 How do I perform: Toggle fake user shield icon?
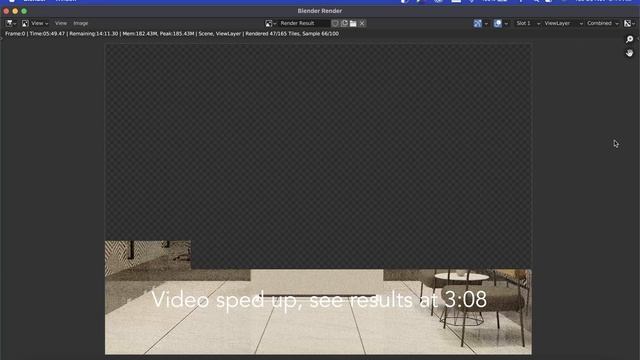coord(335,24)
